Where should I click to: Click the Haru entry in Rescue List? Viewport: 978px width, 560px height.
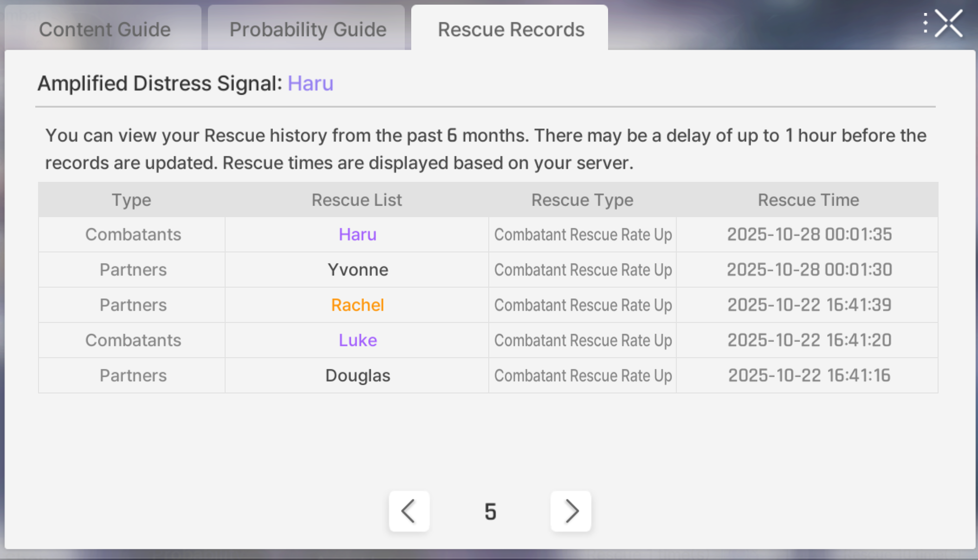coord(357,234)
